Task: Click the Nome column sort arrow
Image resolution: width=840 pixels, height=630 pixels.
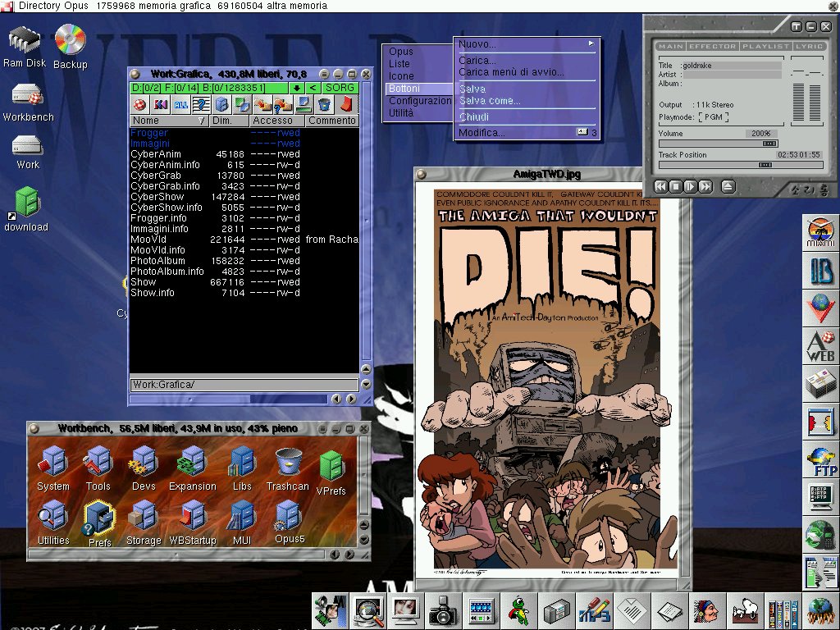Action: 202,121
